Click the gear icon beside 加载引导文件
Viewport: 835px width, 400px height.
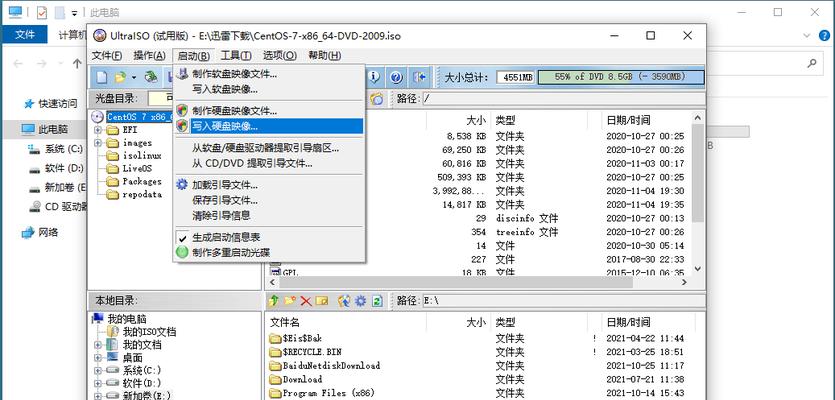tap(183, 185)
